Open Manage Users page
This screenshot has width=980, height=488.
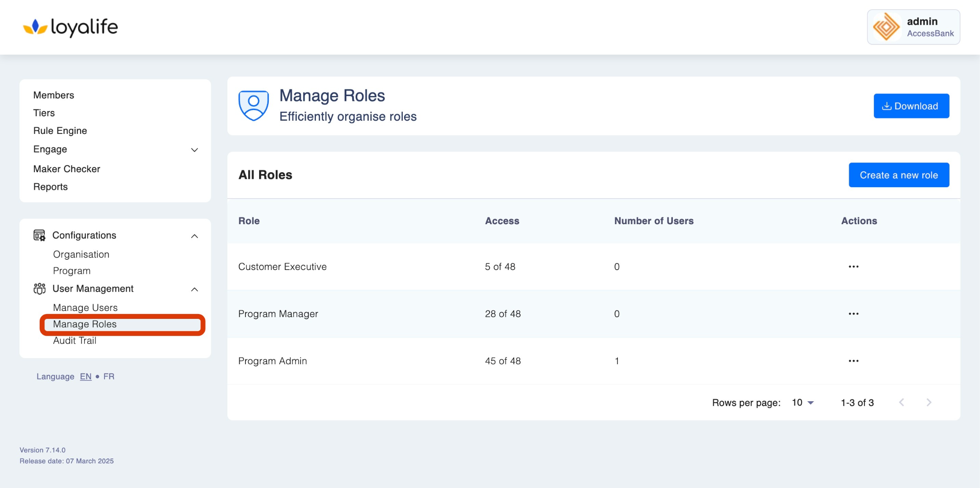coord(85,307)
